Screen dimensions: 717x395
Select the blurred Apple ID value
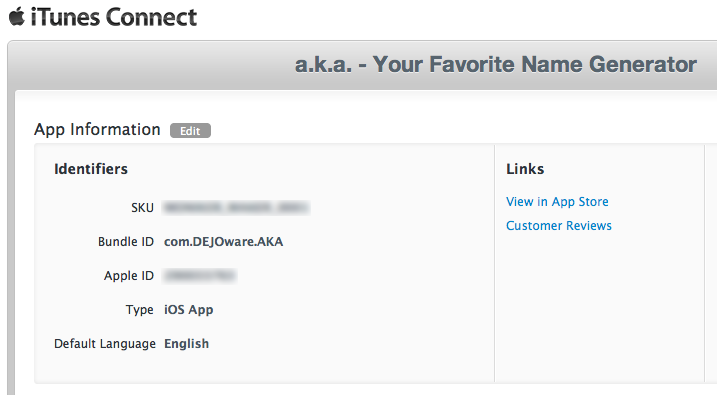click(199, 276)
